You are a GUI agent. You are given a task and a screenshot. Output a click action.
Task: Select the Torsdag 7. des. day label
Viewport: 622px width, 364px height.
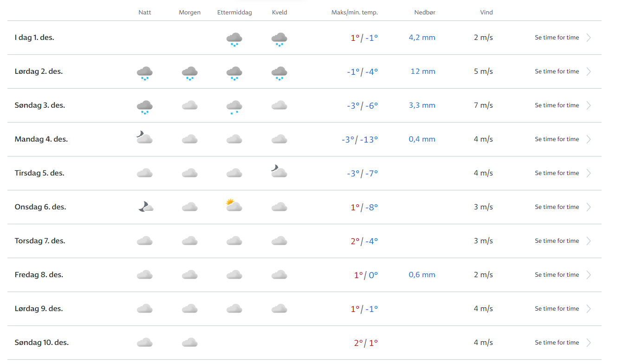40,241
